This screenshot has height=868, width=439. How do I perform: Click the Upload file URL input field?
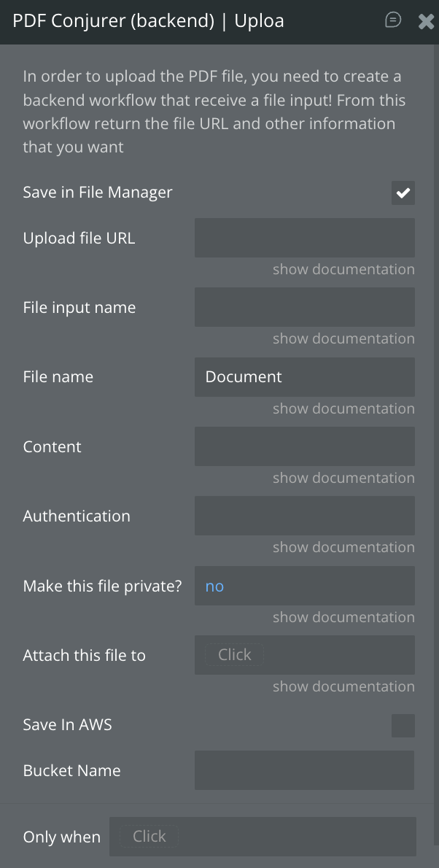pos(304,238)
